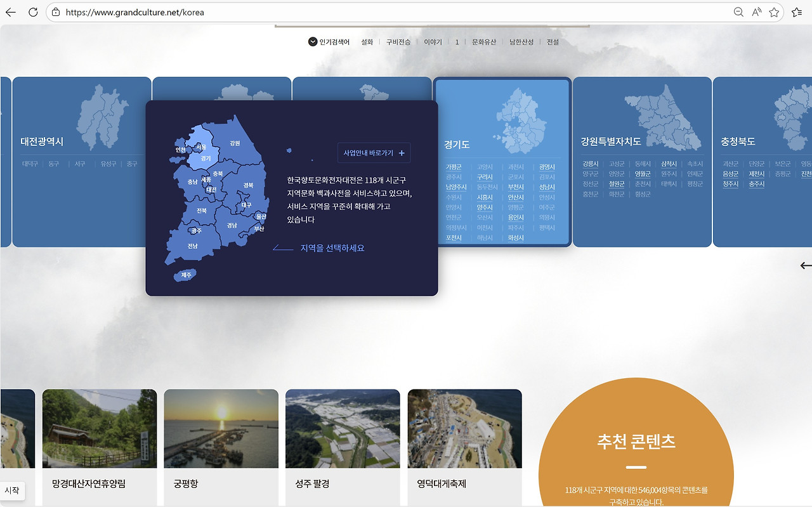Add this page to favorites star
This screenshot has width=812, height=507.
(774, 12)
